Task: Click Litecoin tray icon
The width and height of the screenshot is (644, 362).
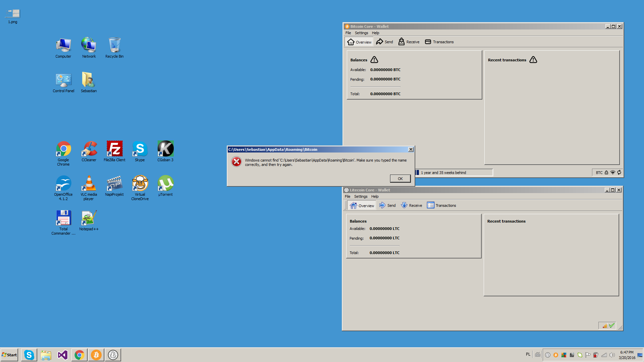Action: (548, 355)
